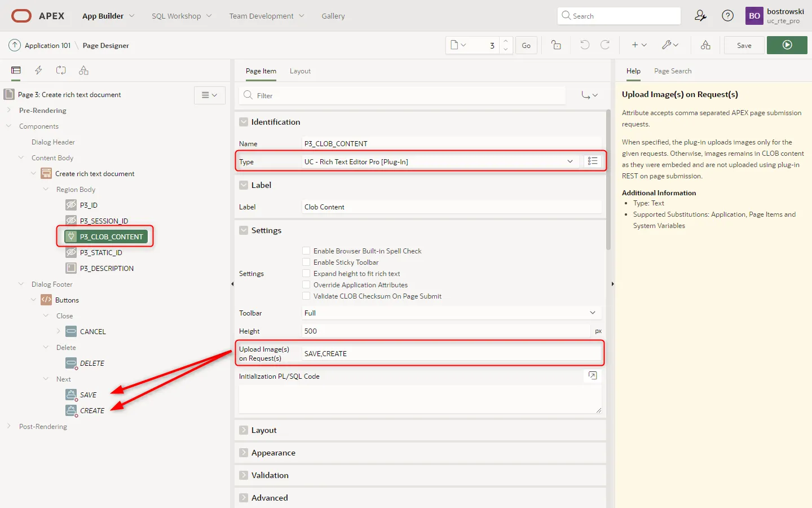
Task: Check Validate CLOB Checksum On Page Submit
Action: coord(306,296)
